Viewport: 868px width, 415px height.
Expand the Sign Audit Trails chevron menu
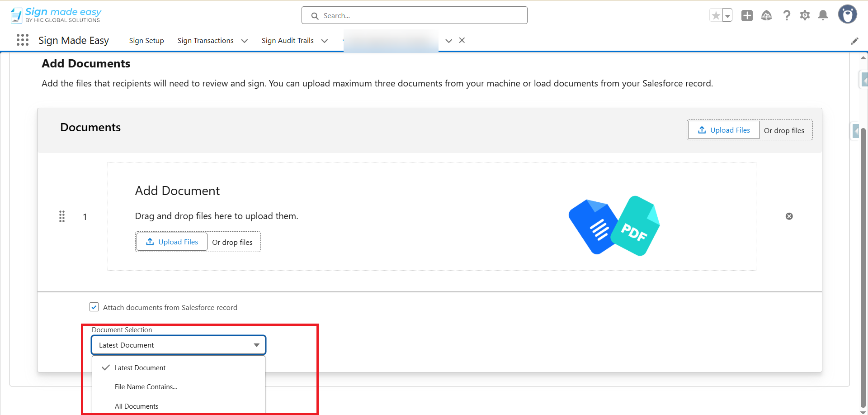click(325, 41)
